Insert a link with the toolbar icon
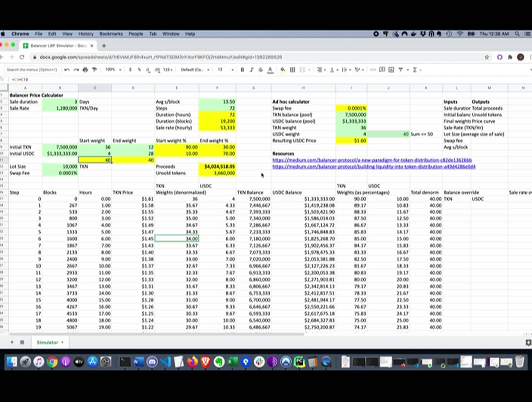The image size is (532, 402). click(373, 70)
